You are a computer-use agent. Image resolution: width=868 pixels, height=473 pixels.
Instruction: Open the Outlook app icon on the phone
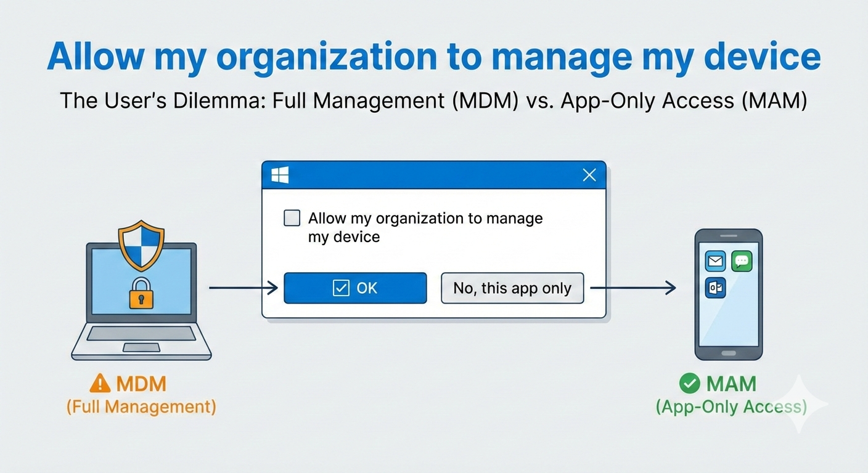point(715,288)
